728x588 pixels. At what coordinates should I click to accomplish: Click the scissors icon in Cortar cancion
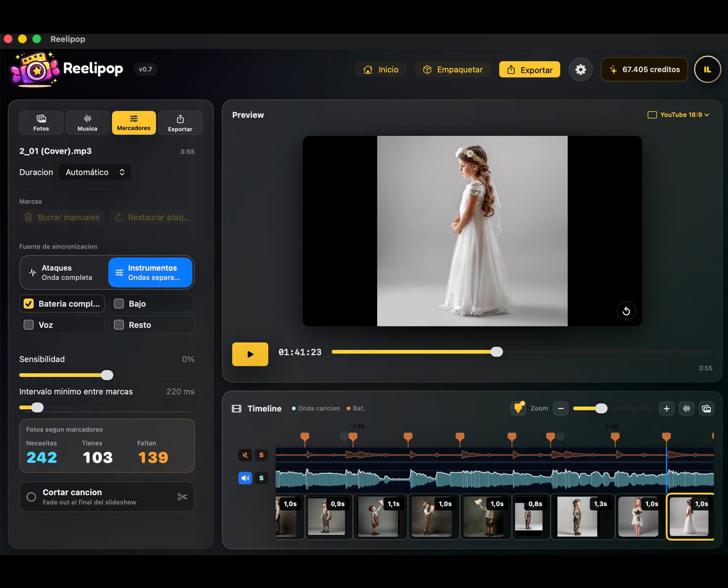click(x=182, y=497)
